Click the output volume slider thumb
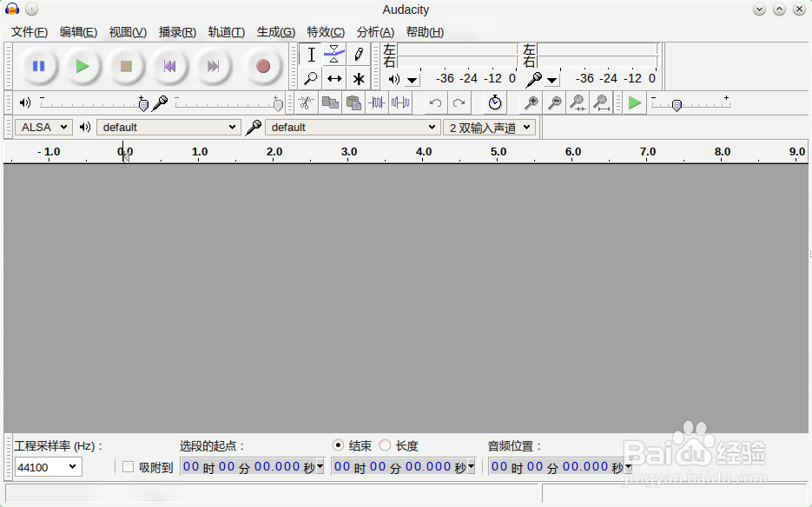 click(x=143, y=104)
